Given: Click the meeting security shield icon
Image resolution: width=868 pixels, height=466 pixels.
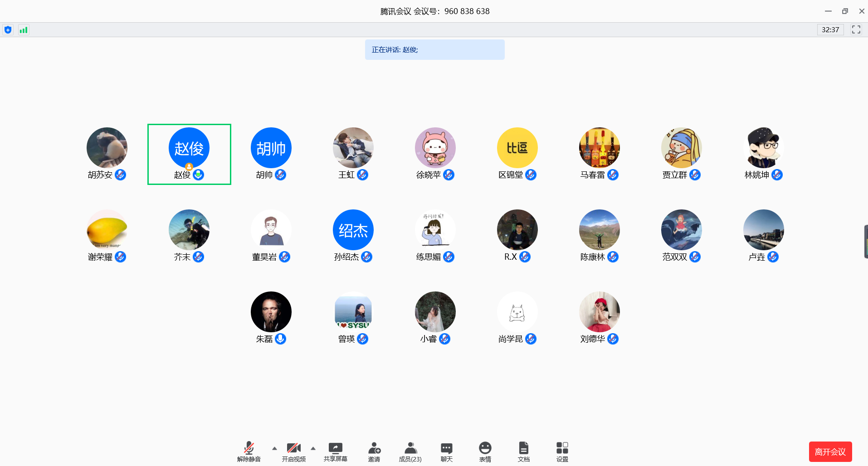Looking at the screenshot, I should click(8, 29).
